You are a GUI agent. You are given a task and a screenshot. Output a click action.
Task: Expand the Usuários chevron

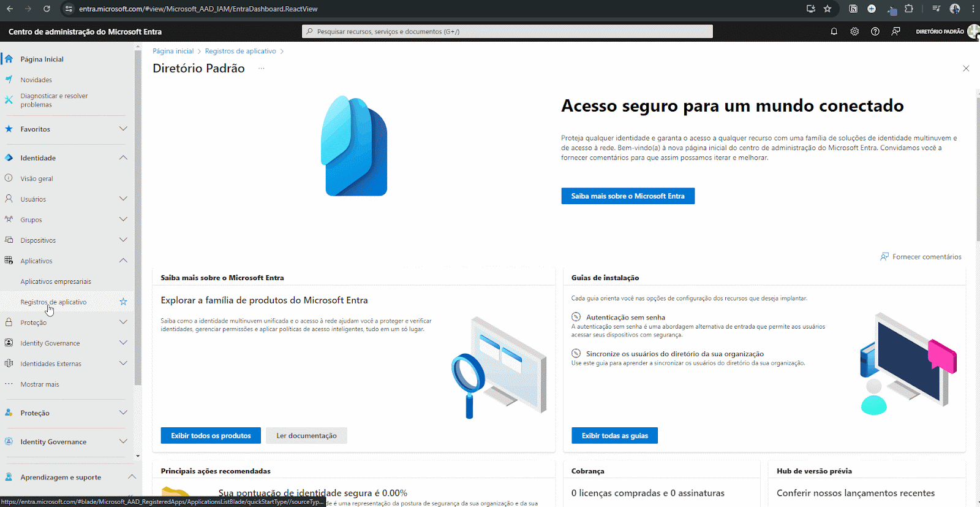click(123, 199)
